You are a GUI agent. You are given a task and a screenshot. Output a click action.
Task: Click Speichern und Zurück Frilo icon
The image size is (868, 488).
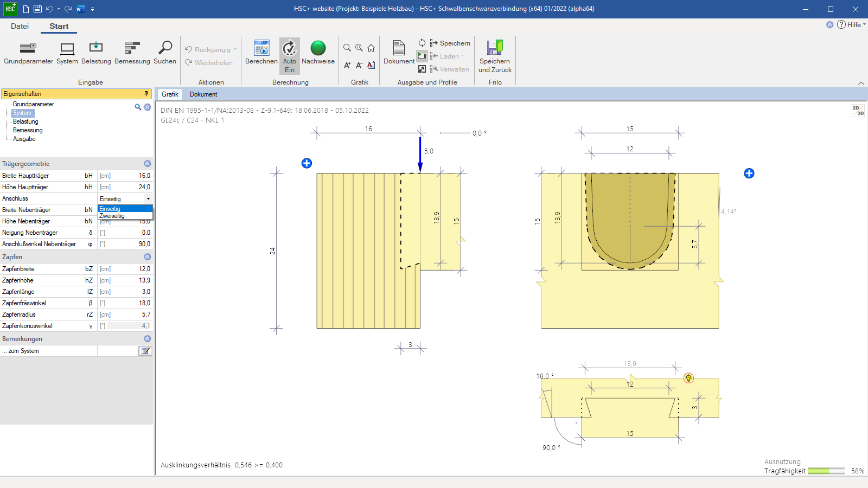(495, 56)
